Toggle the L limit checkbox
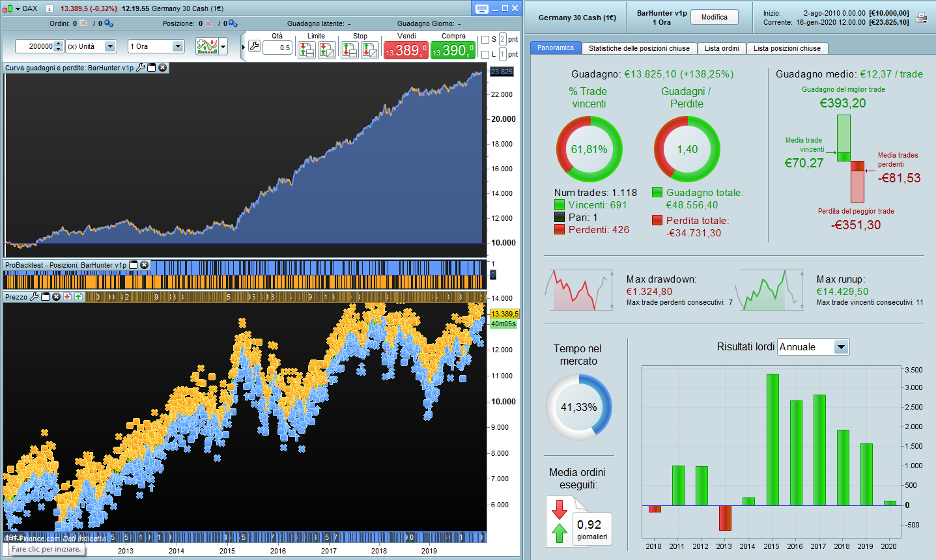This screenshot has height=560, width=936. 485,55
